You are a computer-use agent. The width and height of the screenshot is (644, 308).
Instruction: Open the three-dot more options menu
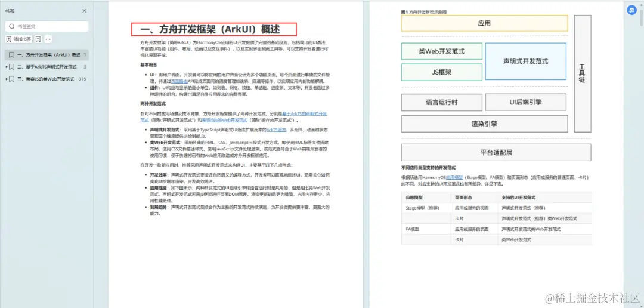click(48, 39)
